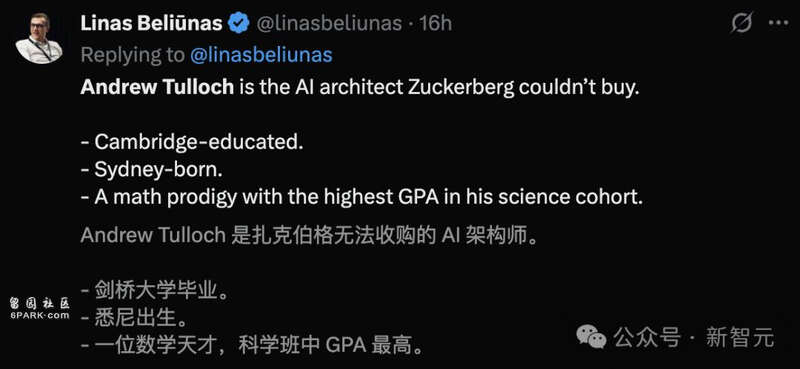Click the '剑桥大学毕业' translated line
The image size is (800, 369).
tap(153, 293)
